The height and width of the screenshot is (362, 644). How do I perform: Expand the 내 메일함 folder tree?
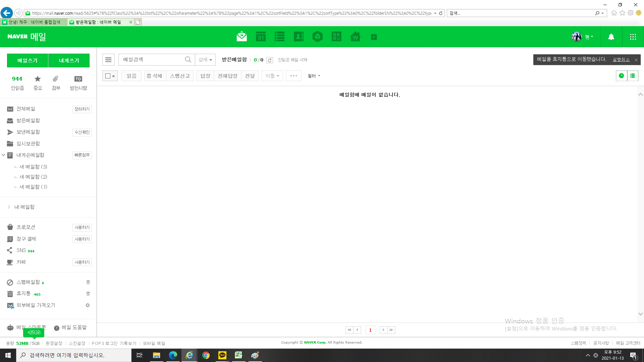tap(9, 207)
